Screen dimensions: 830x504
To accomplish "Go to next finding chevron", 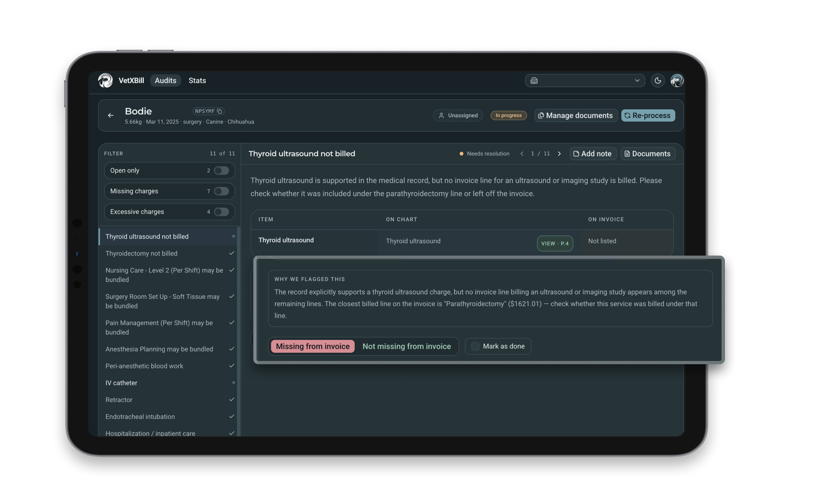I will coord(559,153).
